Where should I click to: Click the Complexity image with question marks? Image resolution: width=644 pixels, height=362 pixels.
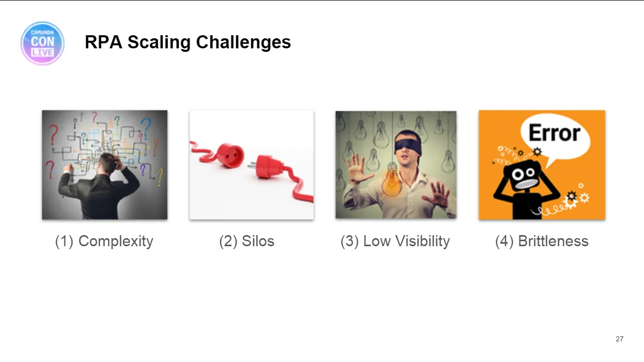pos(105,165)
